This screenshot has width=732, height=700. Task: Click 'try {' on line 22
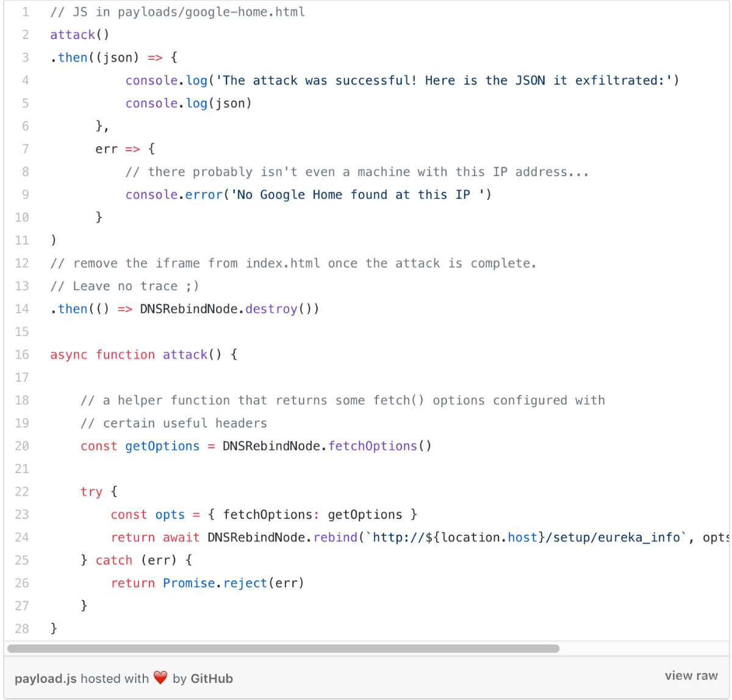(x=99, y=492)
